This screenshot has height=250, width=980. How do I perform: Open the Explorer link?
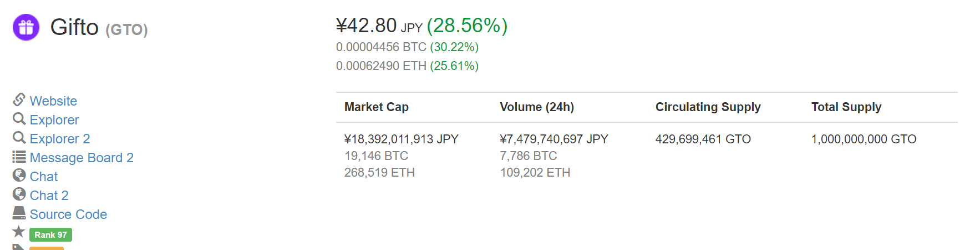pyautogui.click(x=54, y=120)
